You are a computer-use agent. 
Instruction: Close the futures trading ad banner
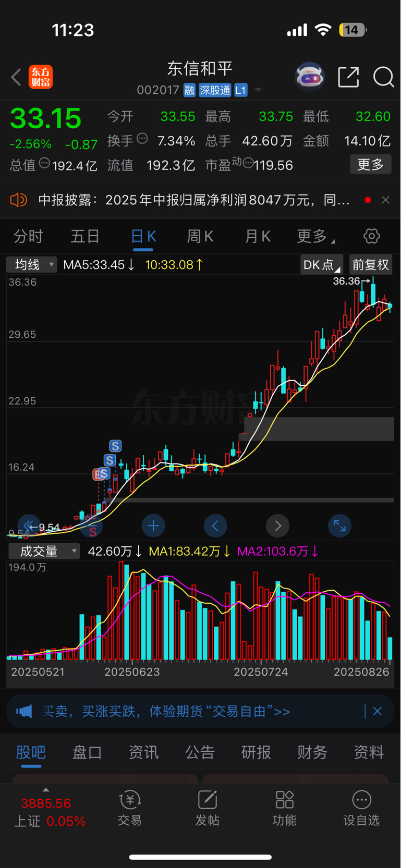tap(378, 711)
